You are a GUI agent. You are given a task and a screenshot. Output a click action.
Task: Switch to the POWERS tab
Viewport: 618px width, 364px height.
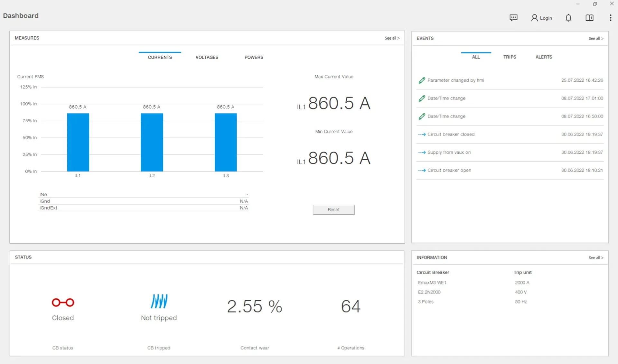tap(254, 57)
